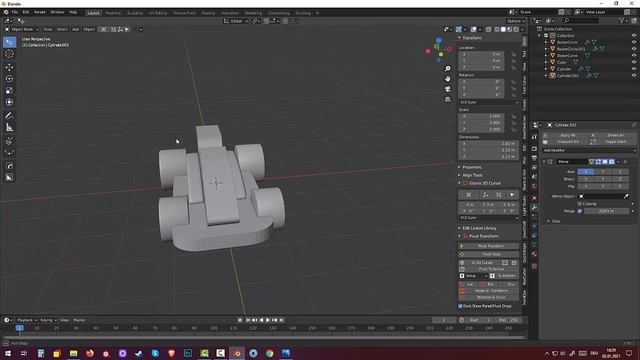This screenshot has height=360, width=640.
Task: Activate the Transform tool
Action: [9, 102]
